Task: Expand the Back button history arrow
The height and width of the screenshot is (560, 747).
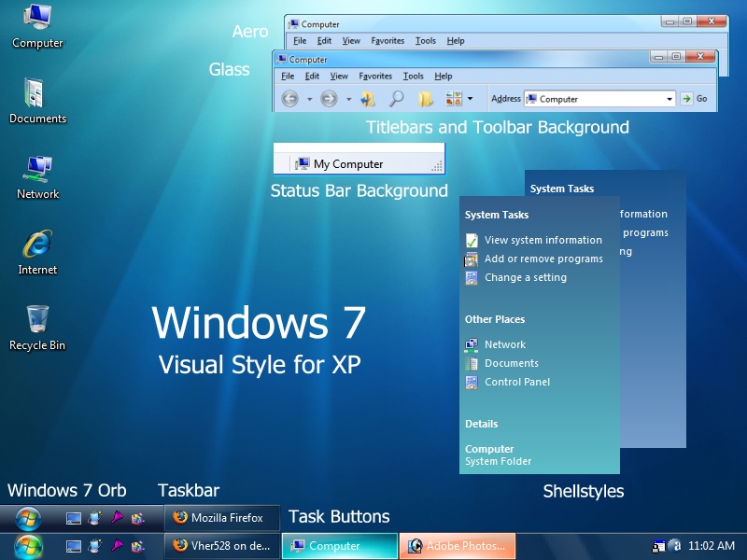Action: tap(310, 99)
